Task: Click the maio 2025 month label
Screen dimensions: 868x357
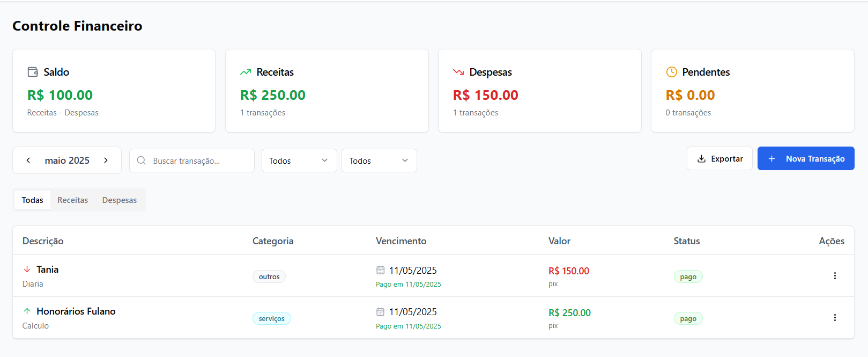Action: [67, 161]
